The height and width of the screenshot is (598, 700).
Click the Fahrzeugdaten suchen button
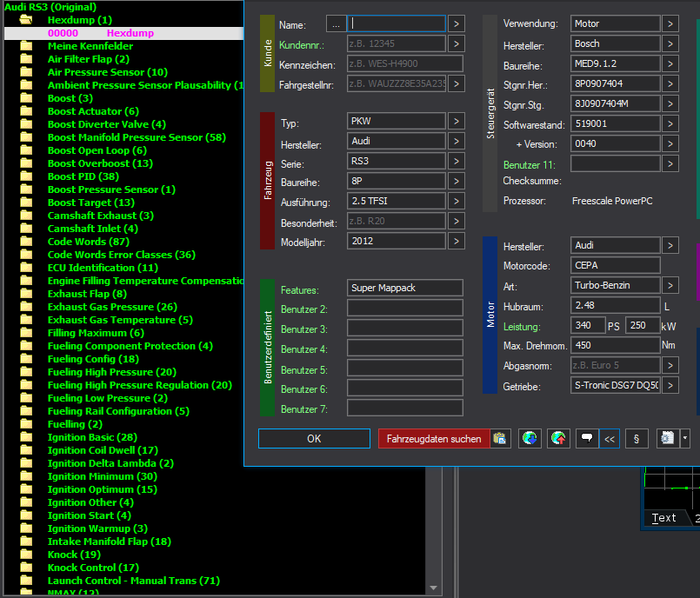pos(434,439)
